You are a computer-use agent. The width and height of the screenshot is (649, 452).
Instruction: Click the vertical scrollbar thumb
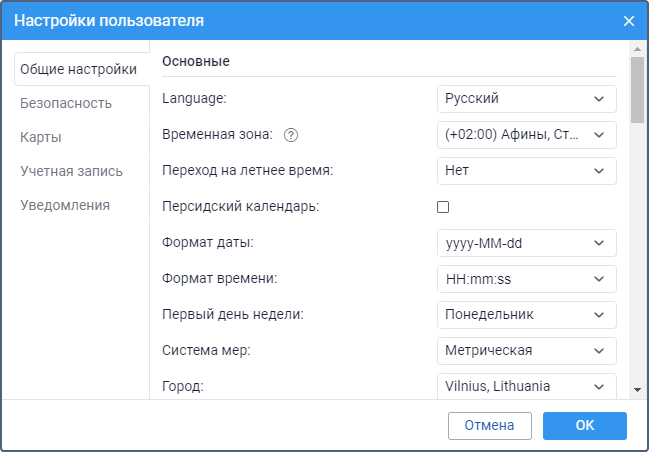point(637,90)
